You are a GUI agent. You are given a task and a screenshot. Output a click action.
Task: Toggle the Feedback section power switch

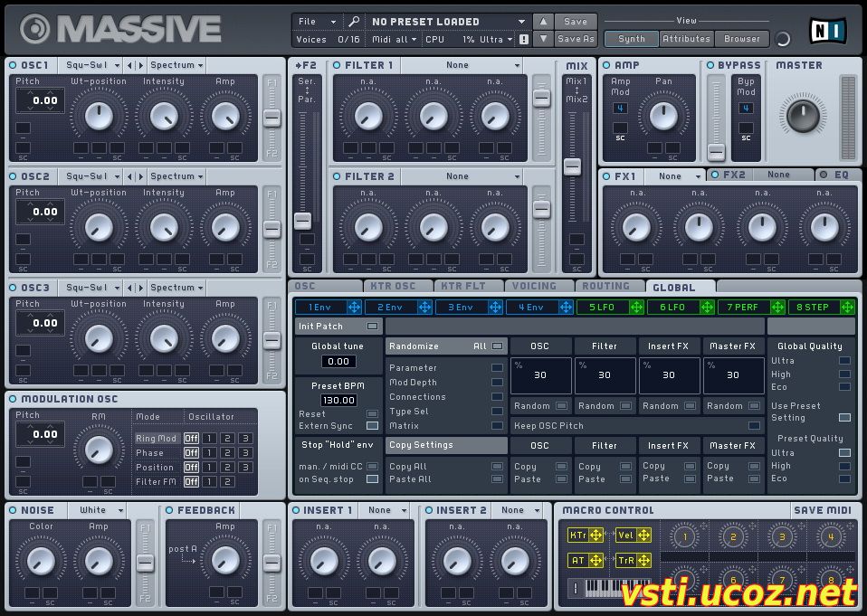pyautogui.click(x=169, y=510)
